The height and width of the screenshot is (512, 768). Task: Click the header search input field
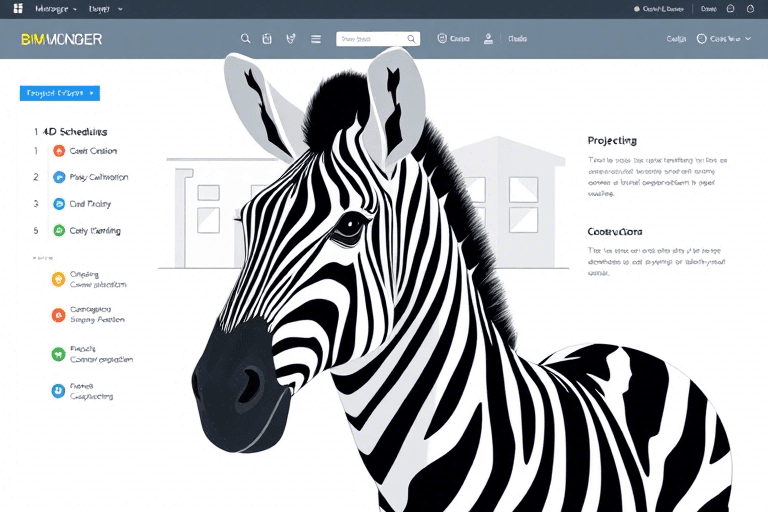point(372,39)
